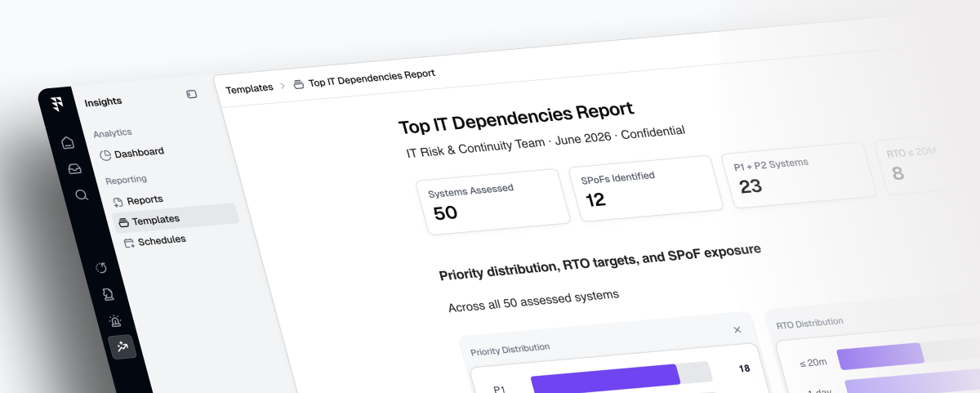Open the Home icon in the dark rail

click(68, 143)
